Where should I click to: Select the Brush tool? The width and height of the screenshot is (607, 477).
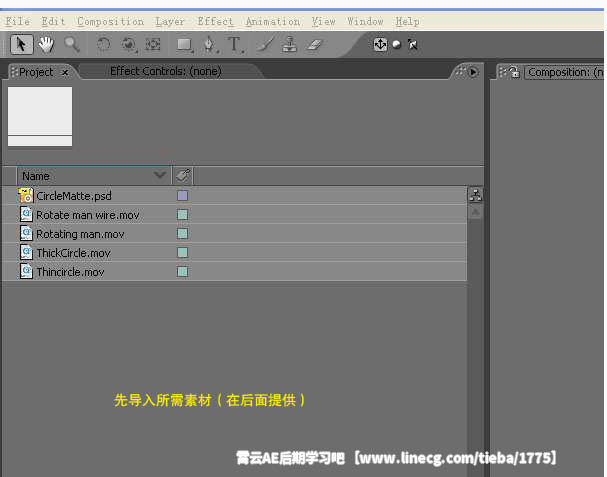click(265, 45)
